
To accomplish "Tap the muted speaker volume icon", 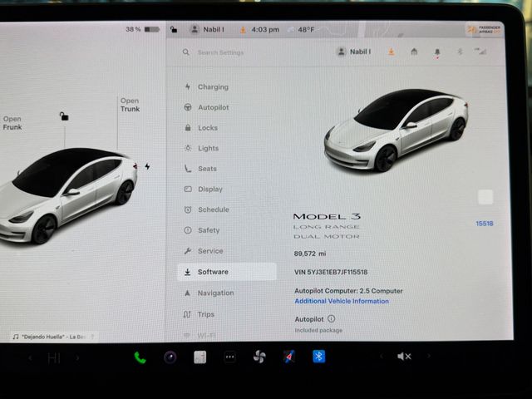I will [404, 357].
